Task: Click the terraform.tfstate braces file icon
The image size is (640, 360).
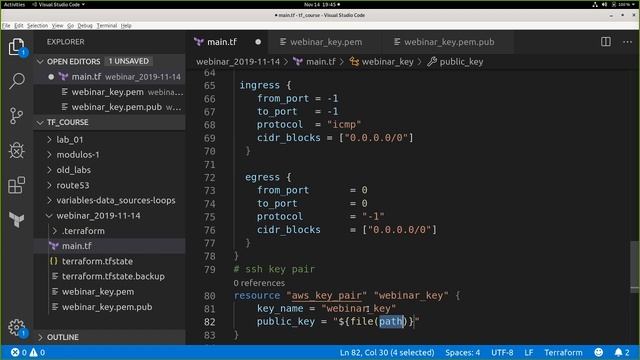Action: point(53,261)
